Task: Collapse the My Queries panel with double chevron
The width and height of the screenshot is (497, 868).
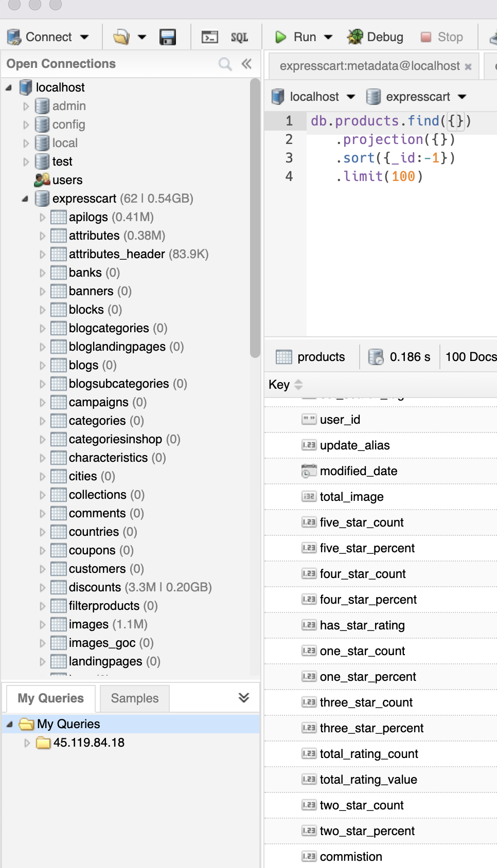Action: [244, 698]
